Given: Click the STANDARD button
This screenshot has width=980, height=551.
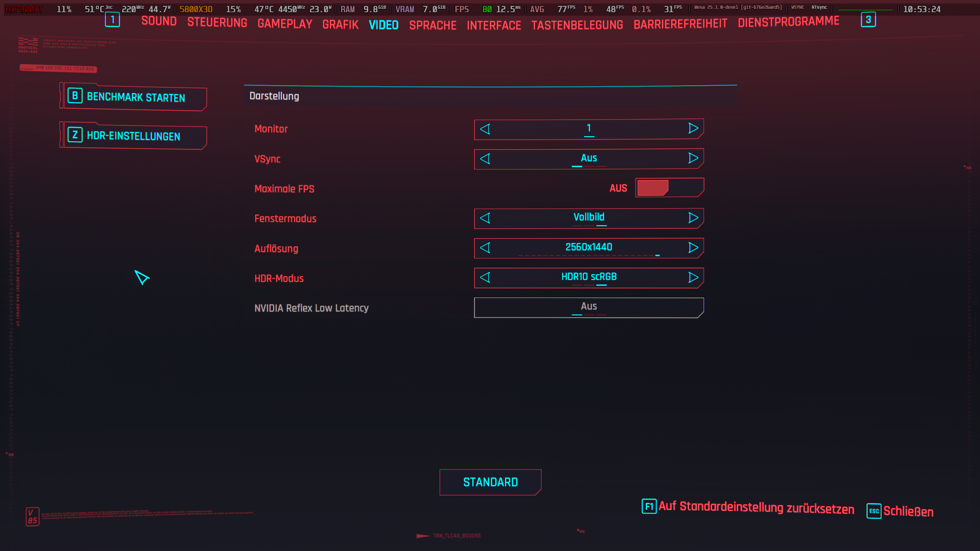Looking at the screenshot, I should coord(490,482).
